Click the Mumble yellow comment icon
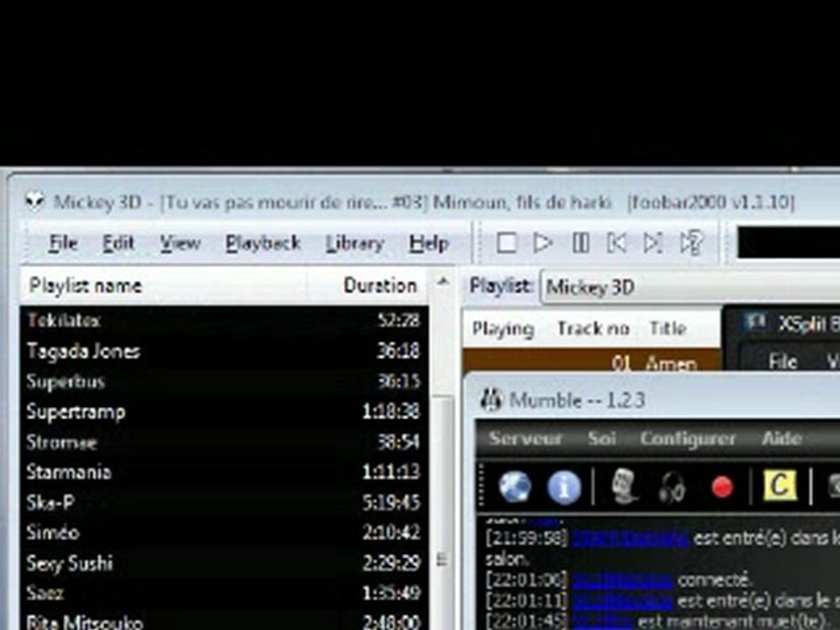Viewport: 840px width, 630px height. point(780,486)
